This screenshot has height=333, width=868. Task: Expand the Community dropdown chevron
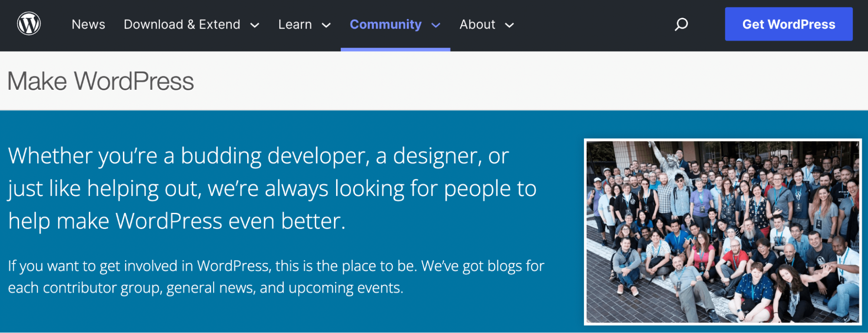pos(436,25)
